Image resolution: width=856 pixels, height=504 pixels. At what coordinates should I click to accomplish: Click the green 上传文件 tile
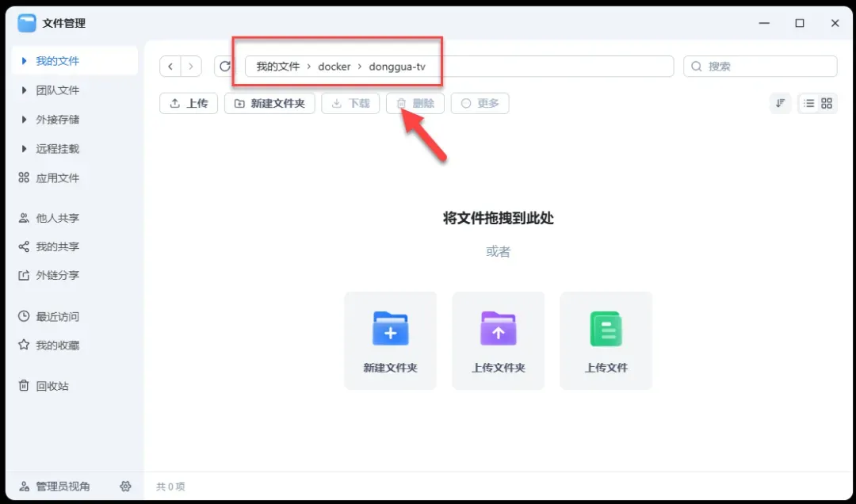pos(606,340)
